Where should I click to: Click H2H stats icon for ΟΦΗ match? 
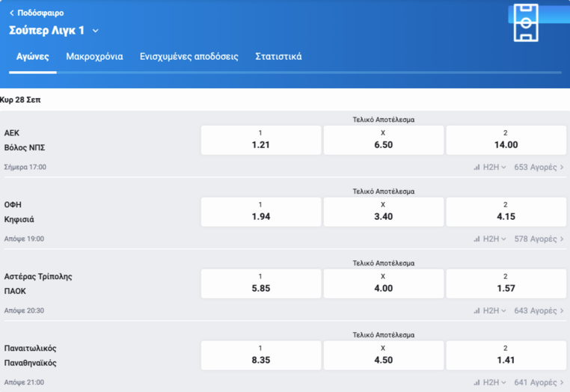[x=476, y=239]
